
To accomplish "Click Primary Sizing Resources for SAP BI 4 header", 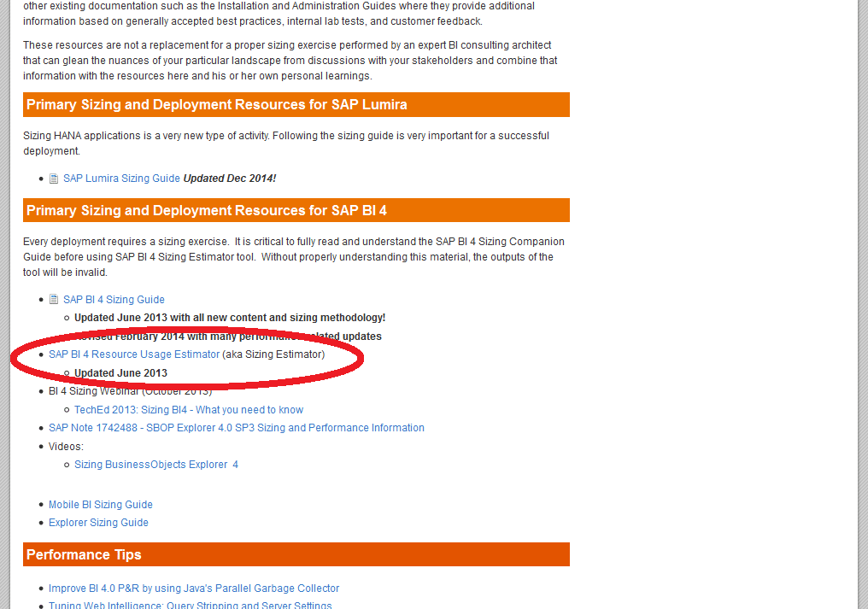I will pos(296,210).
